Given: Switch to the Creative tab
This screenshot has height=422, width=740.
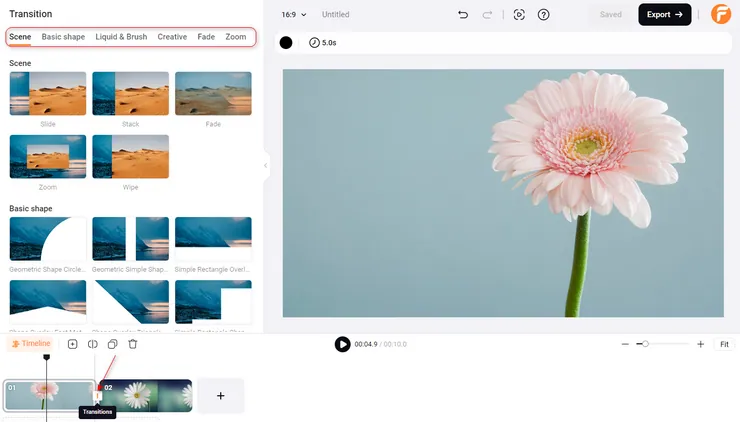Looking at the screenshot, I should click(172, 37).
